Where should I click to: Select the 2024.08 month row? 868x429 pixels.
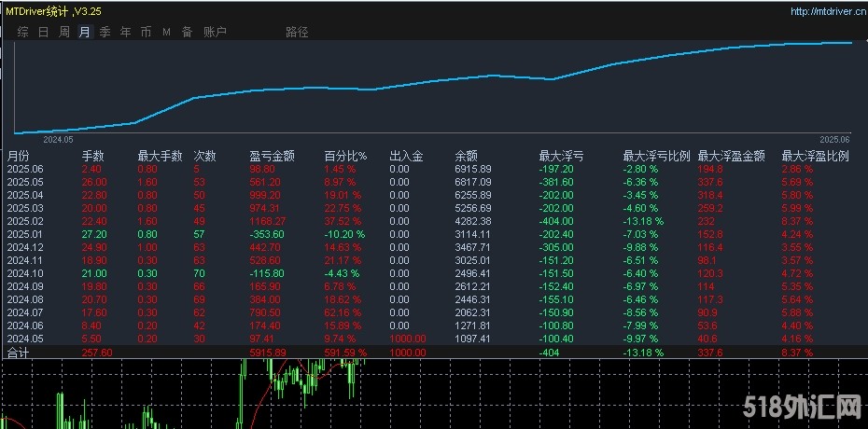point(434,299)
